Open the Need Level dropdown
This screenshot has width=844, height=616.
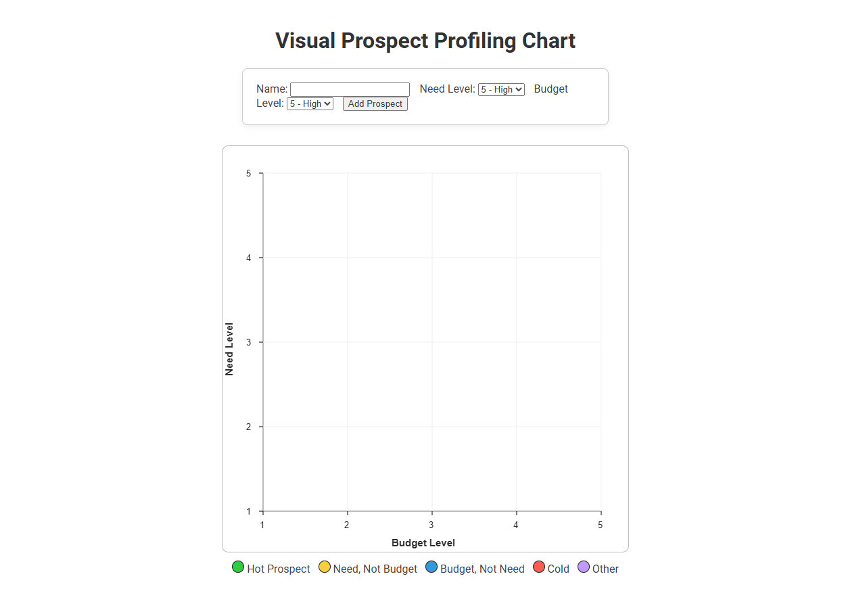point(501,89)
